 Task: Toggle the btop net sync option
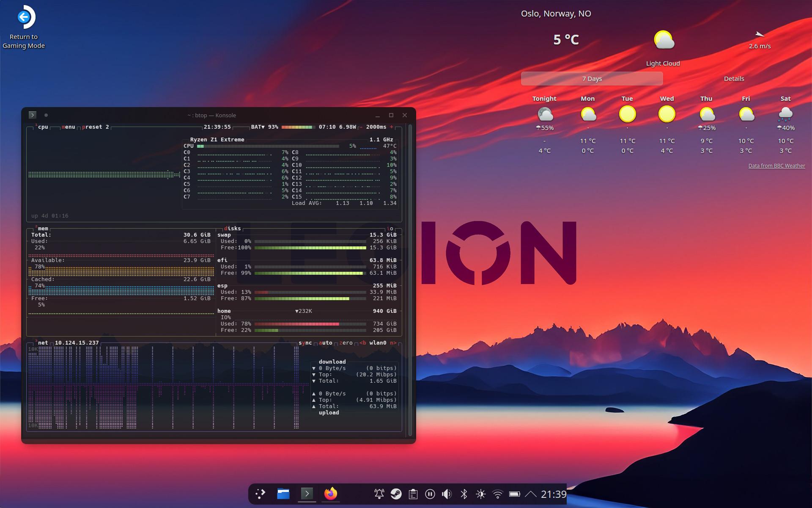305,343
